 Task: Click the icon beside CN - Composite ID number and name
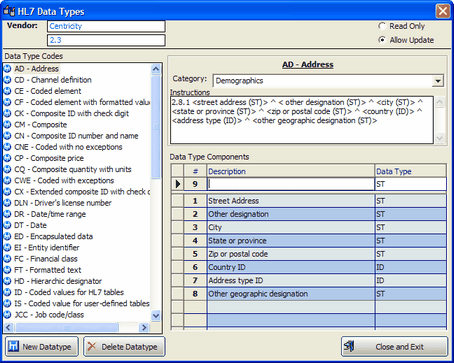click(x=7, y=136)
